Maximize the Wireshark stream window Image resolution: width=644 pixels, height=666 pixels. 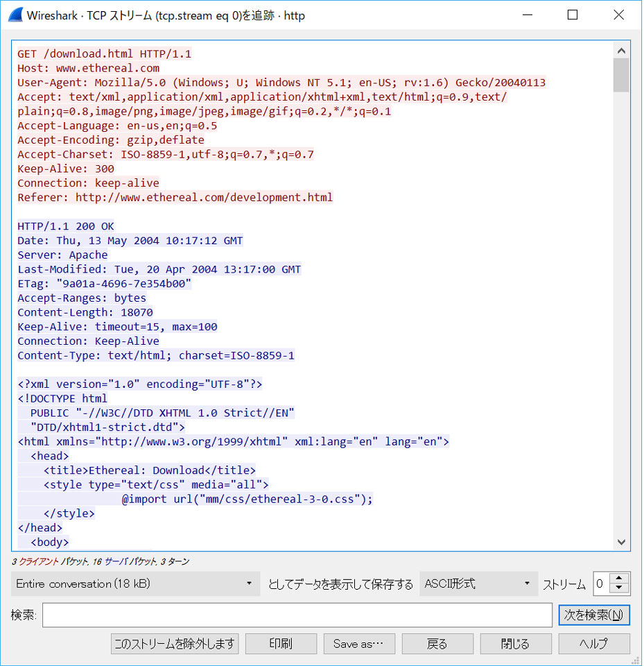tap(573, 15)
